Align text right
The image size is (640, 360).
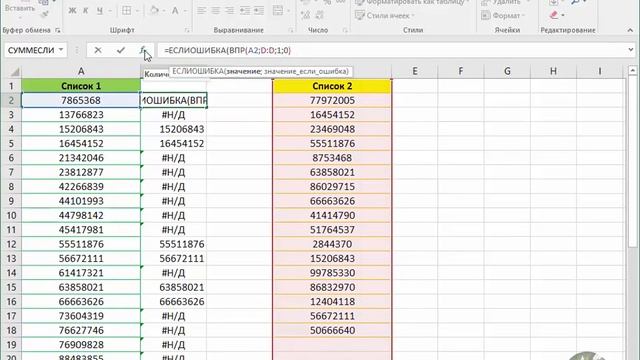pyautogui.click(x=229, y=11)
